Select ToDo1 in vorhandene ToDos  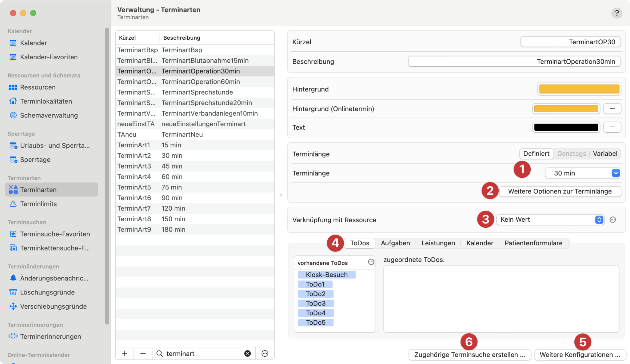pos(315,284)
